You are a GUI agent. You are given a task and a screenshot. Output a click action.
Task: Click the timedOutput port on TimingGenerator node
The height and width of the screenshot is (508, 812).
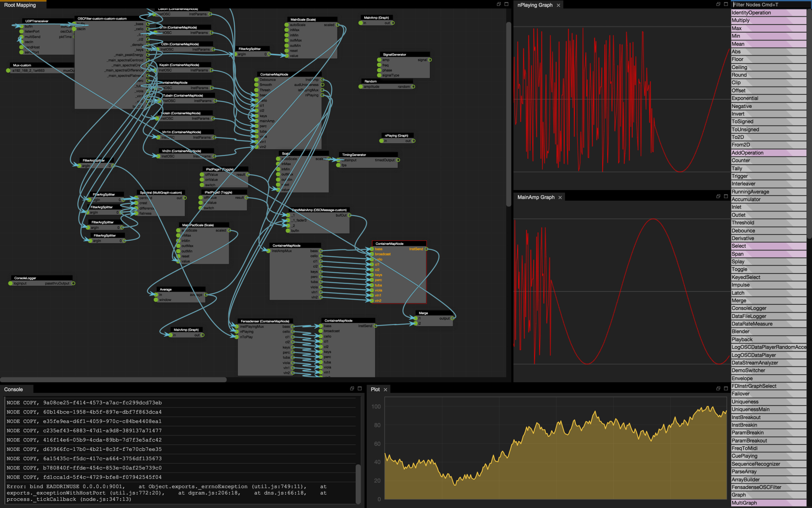398,160
